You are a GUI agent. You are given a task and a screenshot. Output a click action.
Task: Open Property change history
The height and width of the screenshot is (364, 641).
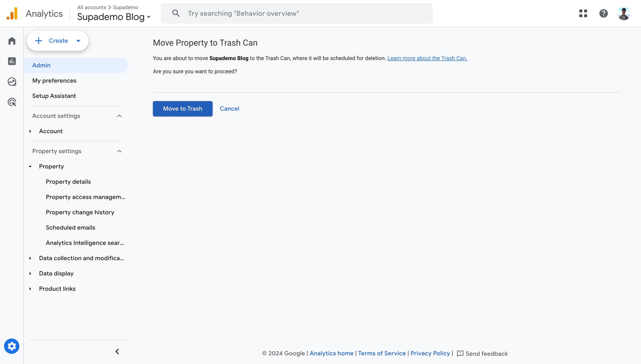point(80,213)
